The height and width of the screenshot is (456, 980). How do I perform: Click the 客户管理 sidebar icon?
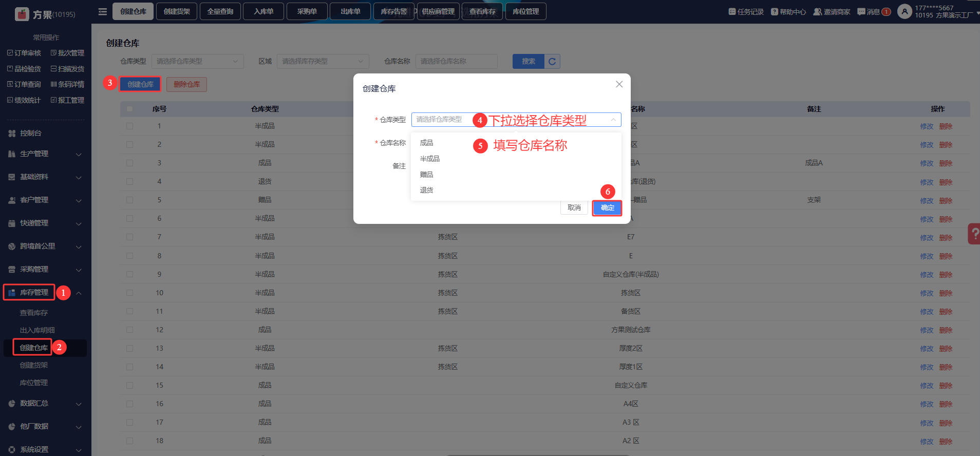click(x=12, y=200)
